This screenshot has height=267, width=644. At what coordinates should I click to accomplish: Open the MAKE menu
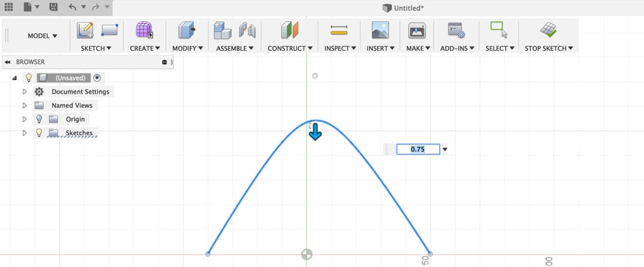pos(418,48)
